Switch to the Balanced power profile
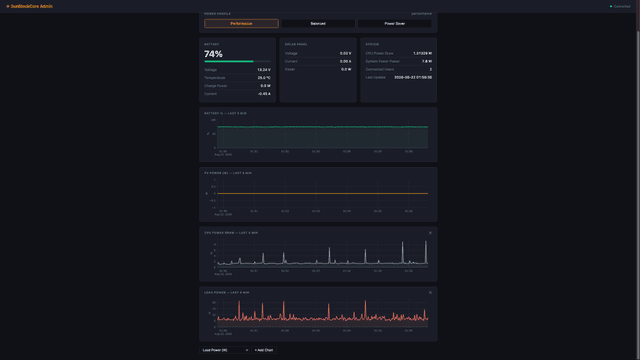This screenshot has height=360, width=640. pos(318,24)
